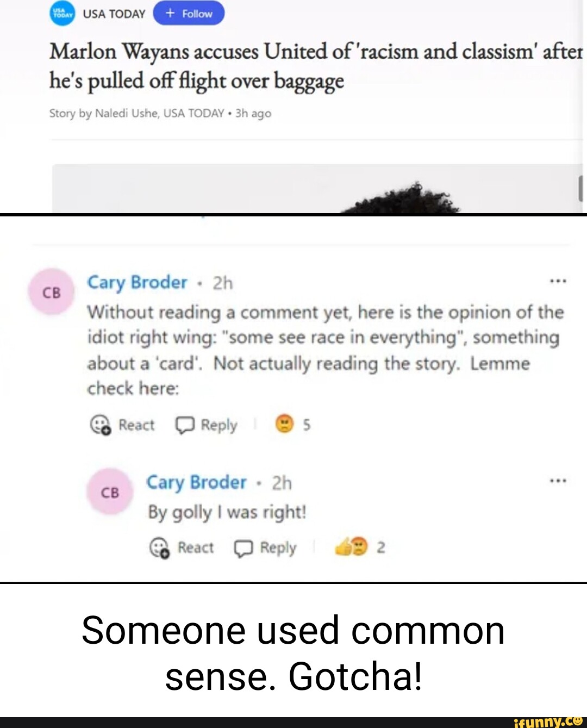React to the 'By golly I was right!' reply
The width and height of the screenshot is (587, 728).
pyautogui.click(x=181, y=547)
